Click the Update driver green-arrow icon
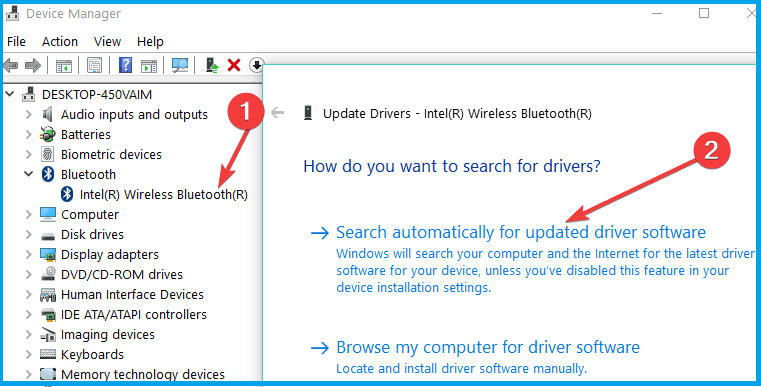 tap(212, 65)
